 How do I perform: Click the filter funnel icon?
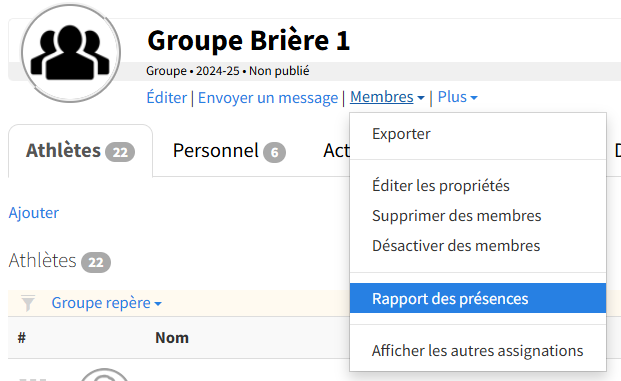click(28, 303)
